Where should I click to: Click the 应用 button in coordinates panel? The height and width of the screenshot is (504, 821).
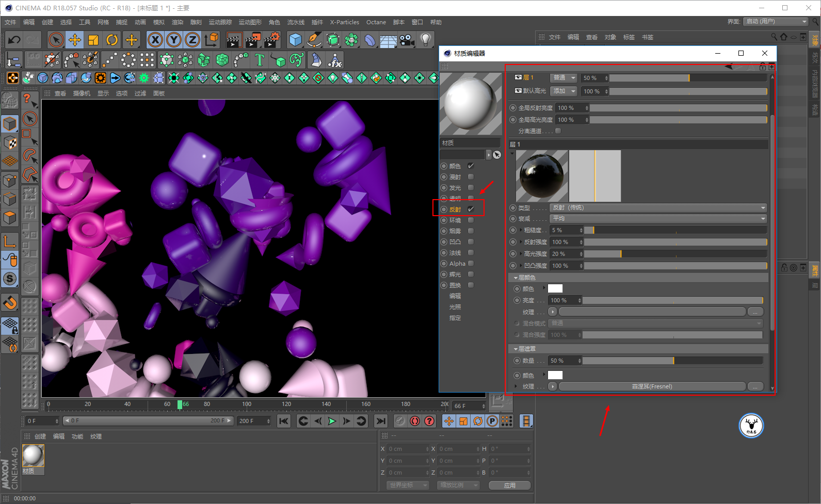(x=509, y=485)
